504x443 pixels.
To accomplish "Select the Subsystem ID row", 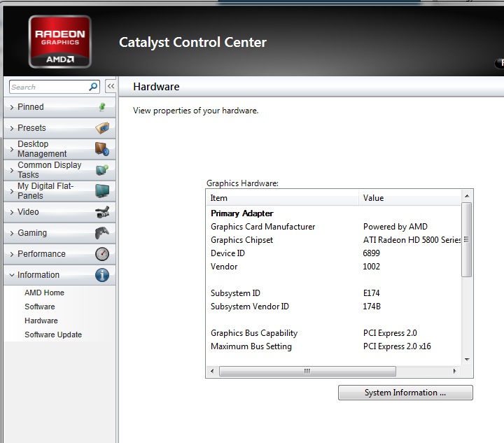I will [x=334, y=293].
